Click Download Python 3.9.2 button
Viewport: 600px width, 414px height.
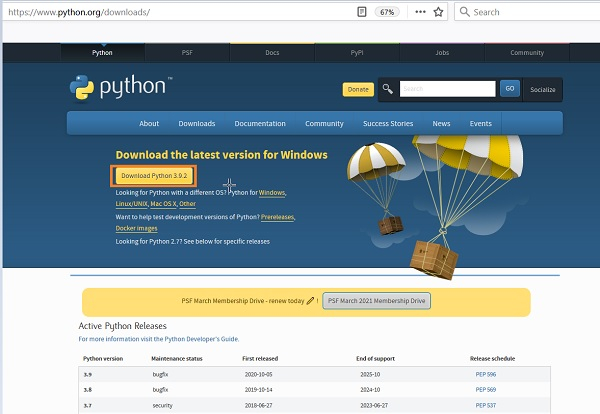[154, 176]
